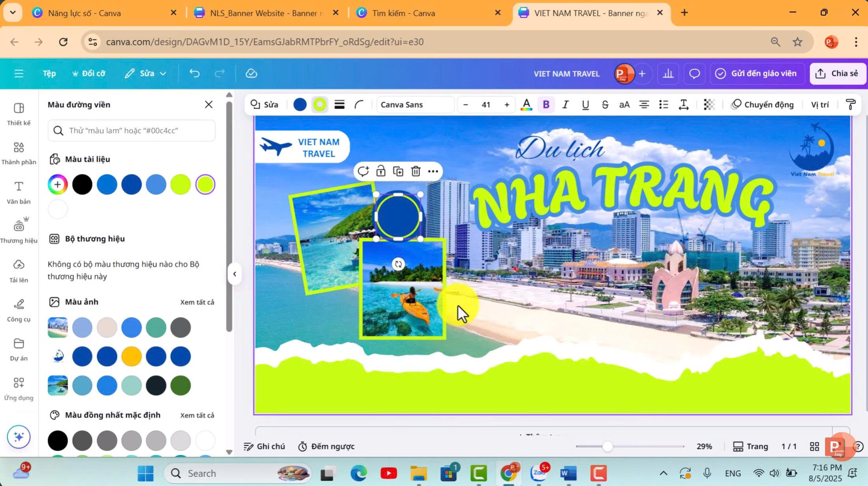Click the transparency icon in the toolbar
868x486 pixels.
pyautogui.click(x=708, y=104)
